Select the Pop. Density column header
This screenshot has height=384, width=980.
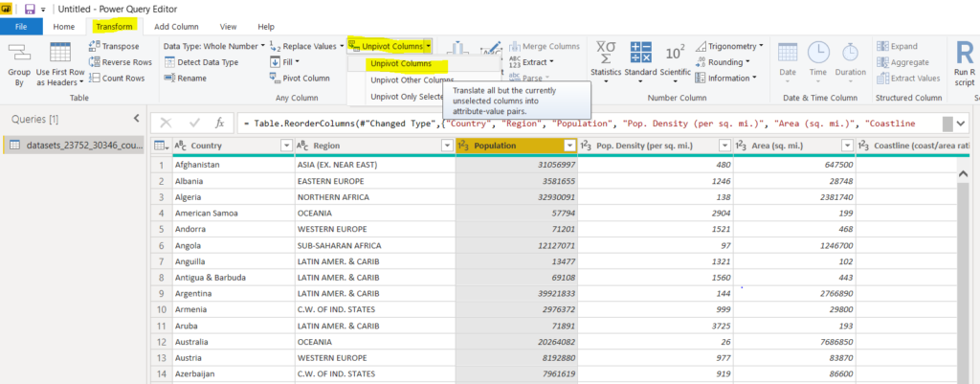click(653, 146)
